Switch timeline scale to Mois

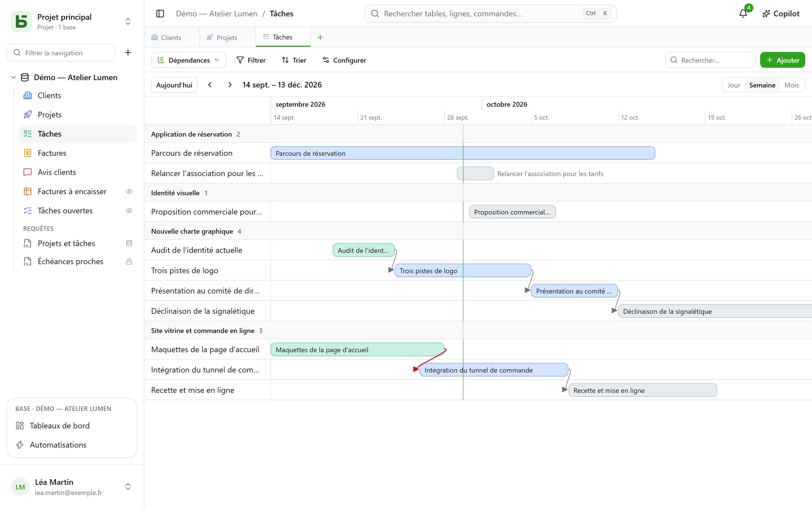pos(791,85)
